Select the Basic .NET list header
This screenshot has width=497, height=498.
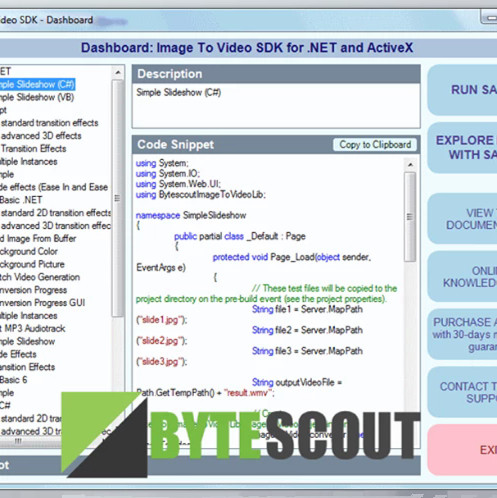click(x=21, y=200)
